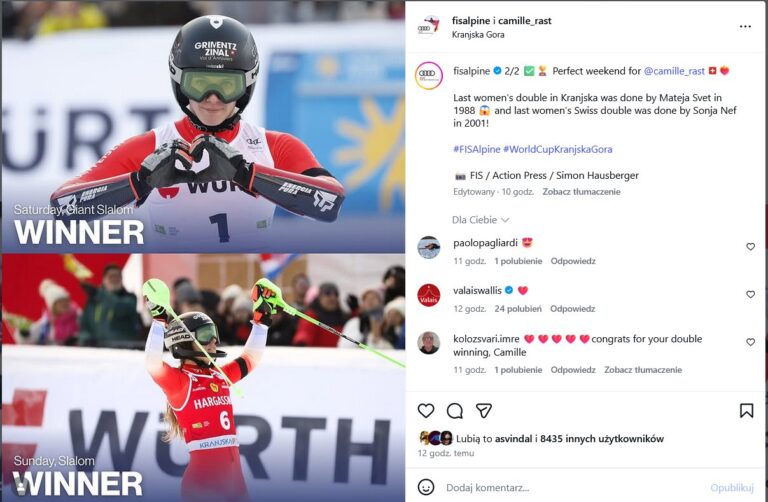Viewport: 768px width, 502px height.
Task: Like paolopagliardi's comment heart
Action: pos(750,246)
